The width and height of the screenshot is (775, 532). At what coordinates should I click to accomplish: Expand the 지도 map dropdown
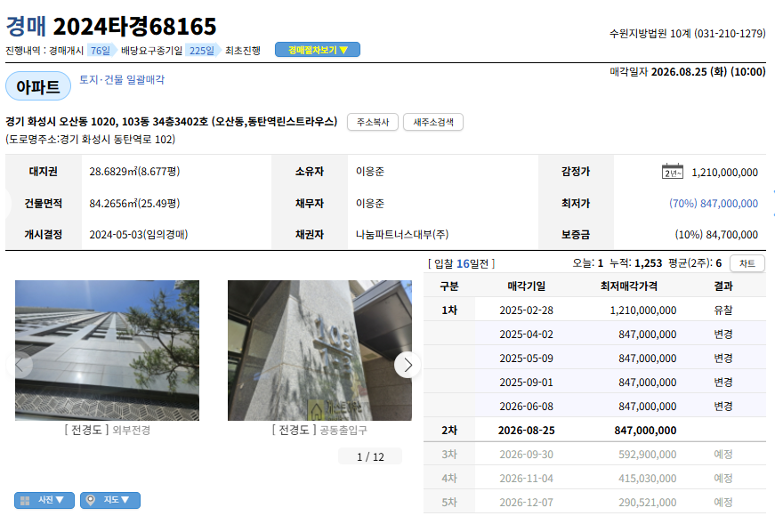point(110,500)
